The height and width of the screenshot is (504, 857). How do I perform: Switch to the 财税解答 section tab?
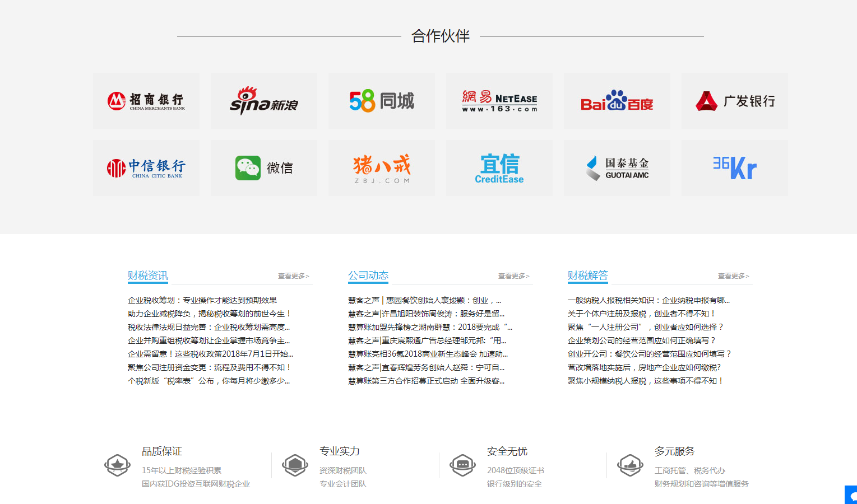coord(588,276)
